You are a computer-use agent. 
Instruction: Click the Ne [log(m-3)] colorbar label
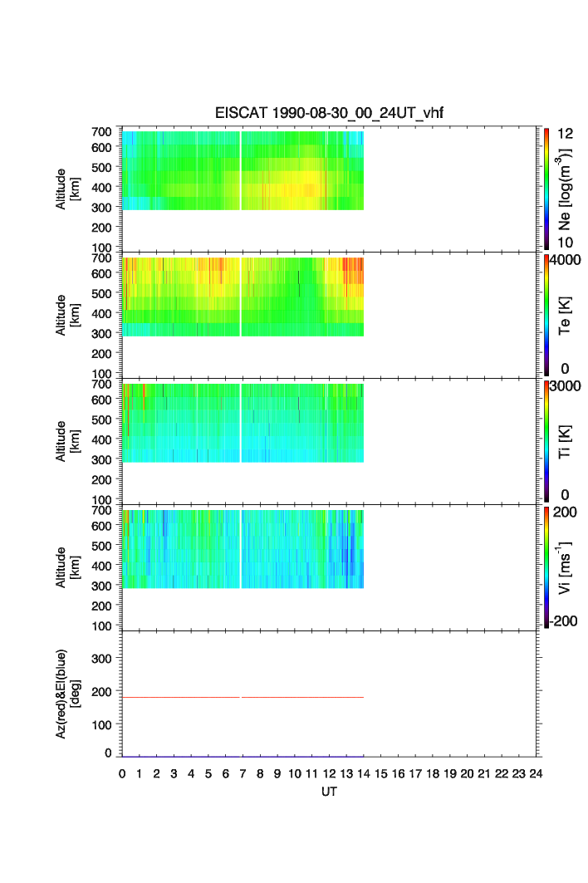coord(565,189)
